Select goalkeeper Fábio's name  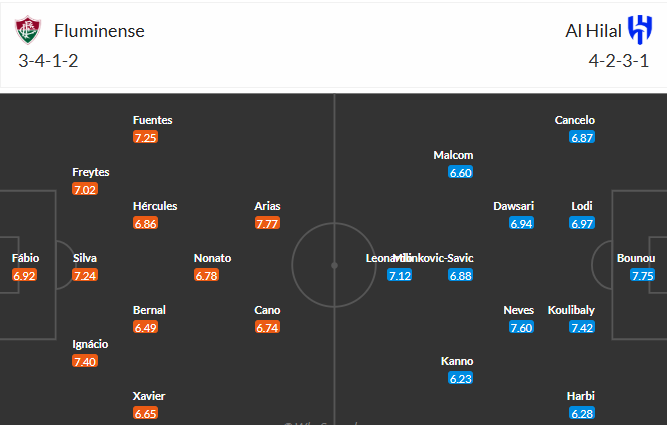[26, 258]
